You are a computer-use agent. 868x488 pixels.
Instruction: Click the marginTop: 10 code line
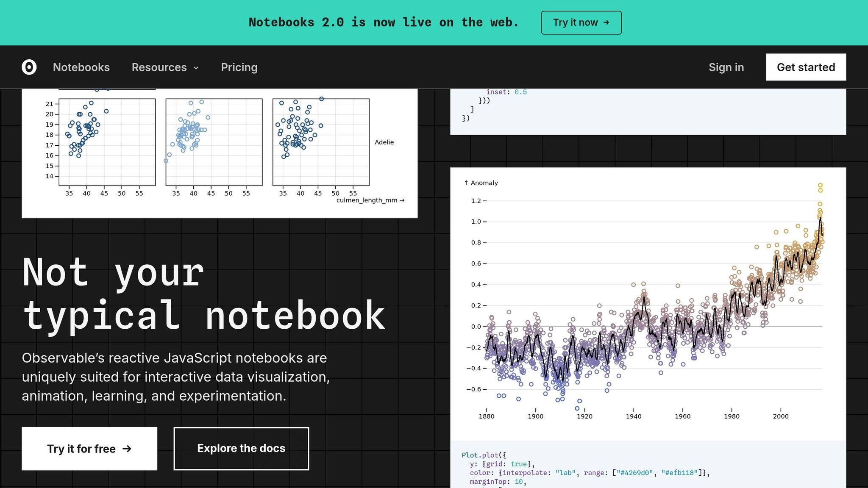click(x=498, y=482)
